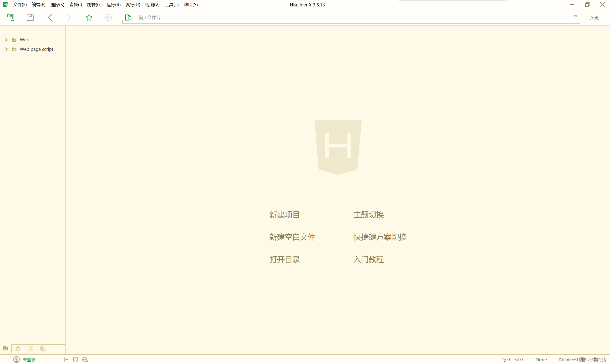
Task: Open the debug bug panel icon
Action: tap(18, 349)
